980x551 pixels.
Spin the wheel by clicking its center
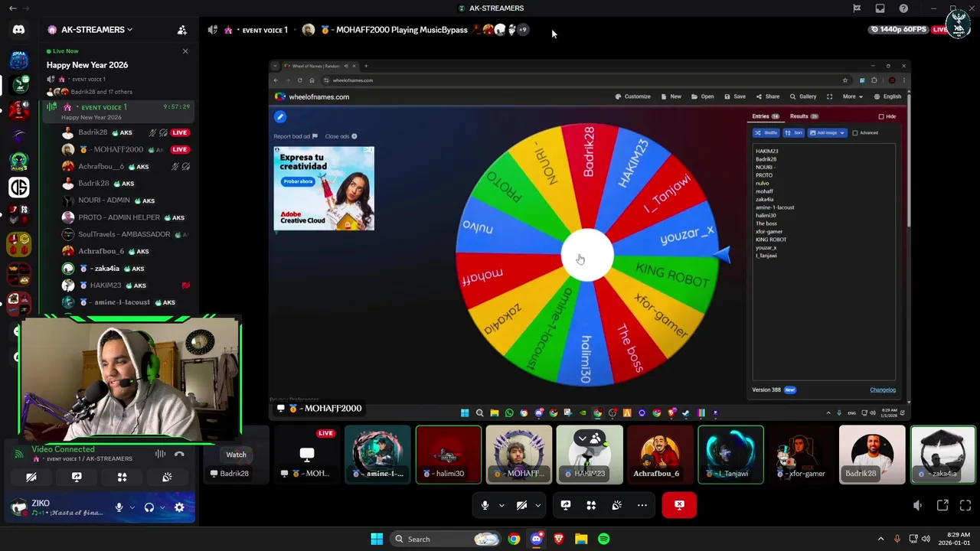pos(587,255)
